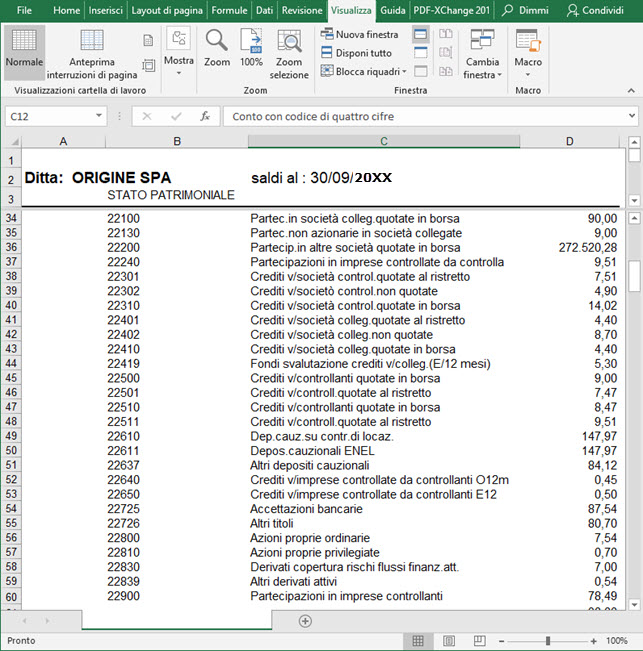Open the Home tab
643x651 pixels.
66,10
